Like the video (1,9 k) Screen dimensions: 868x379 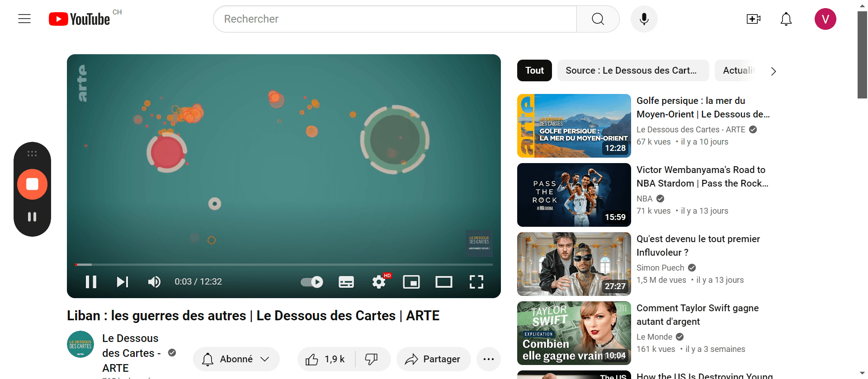[x=326, y=359]
